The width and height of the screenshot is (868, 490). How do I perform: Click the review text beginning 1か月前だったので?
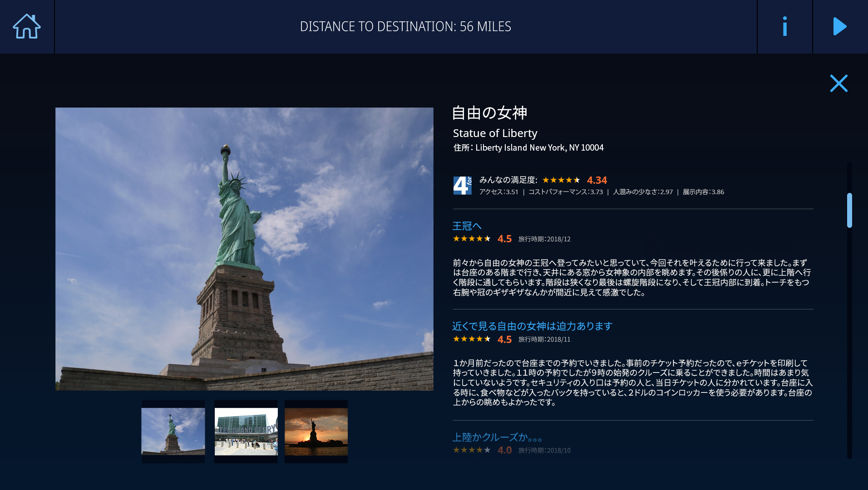tap(633, 382)
